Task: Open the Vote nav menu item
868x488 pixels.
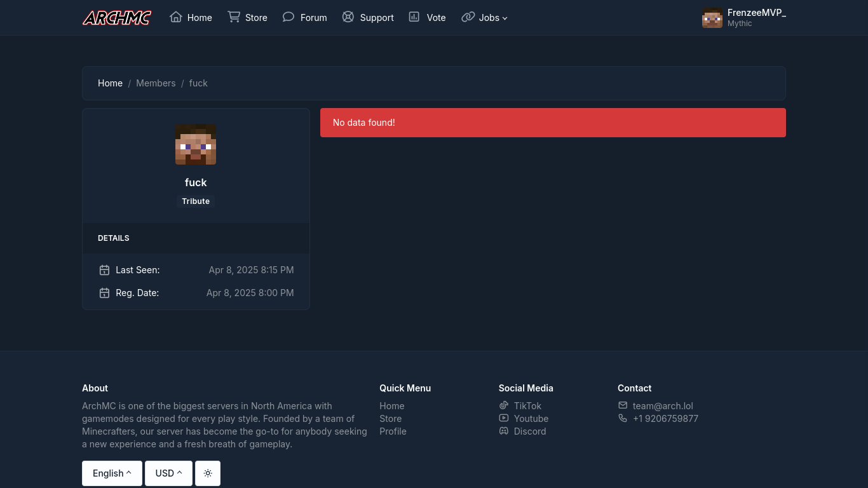Action: click(x=427, y=18)
